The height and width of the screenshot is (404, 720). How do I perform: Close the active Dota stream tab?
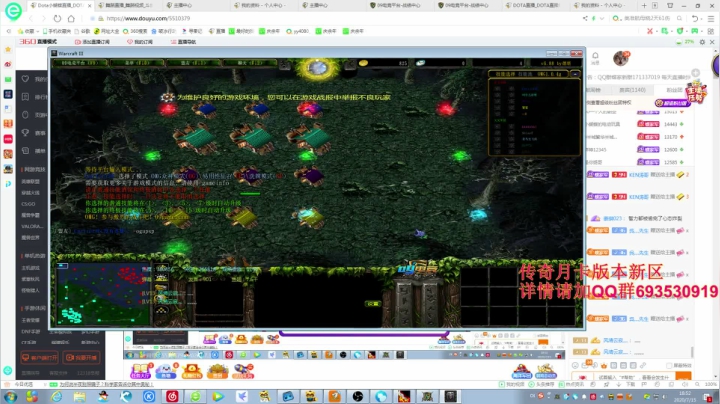[x=89, y=6]
